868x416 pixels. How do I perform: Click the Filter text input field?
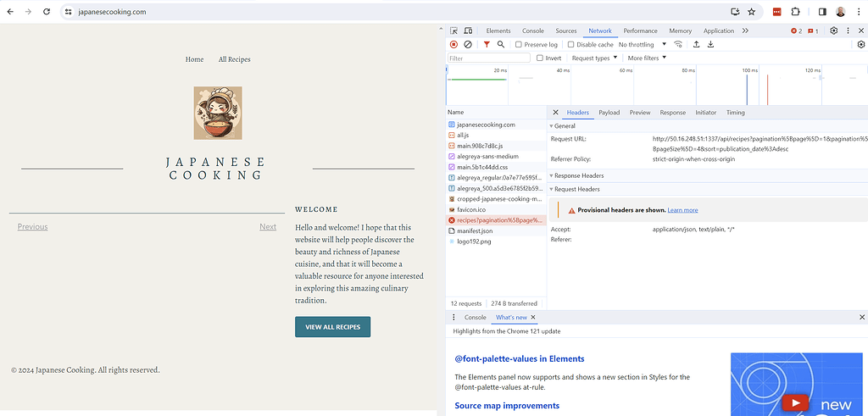[489, 58]
